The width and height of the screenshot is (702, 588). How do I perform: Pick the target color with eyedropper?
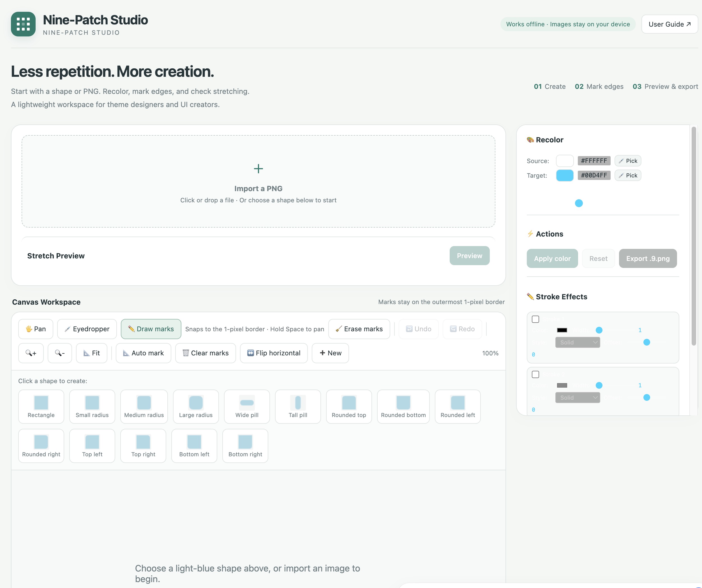[x=628, y=175]
